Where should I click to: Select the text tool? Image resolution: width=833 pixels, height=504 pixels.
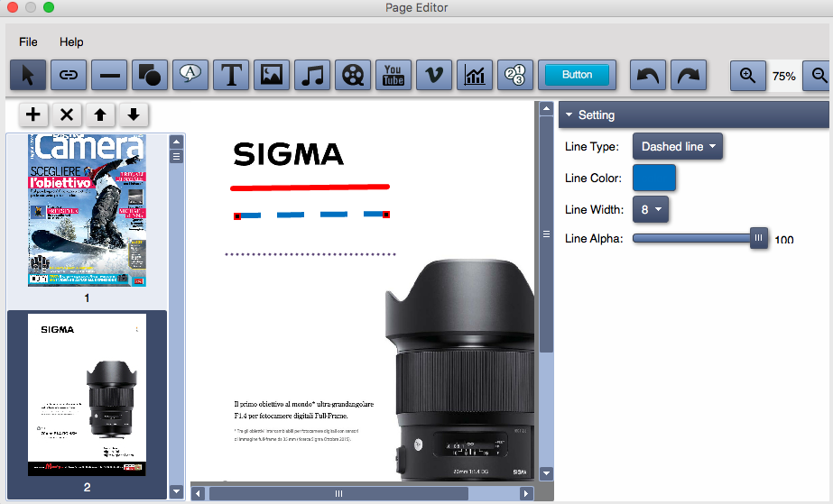[231, 75]
